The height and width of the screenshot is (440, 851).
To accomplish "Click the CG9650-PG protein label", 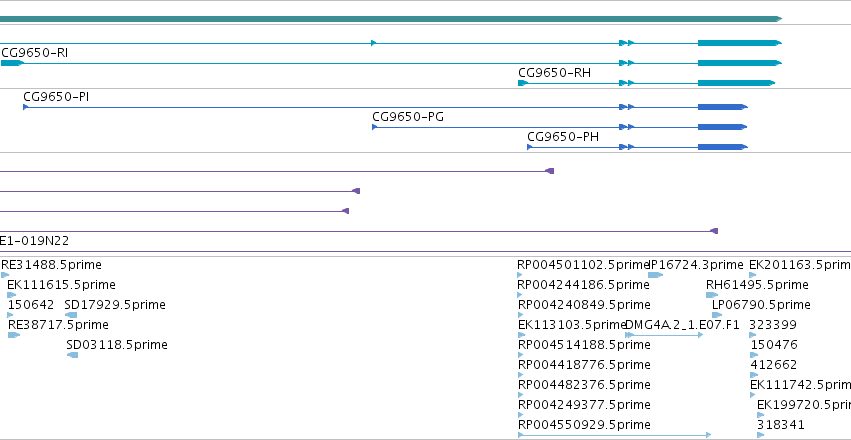I will pyautogui.click(x=408, y=117).
